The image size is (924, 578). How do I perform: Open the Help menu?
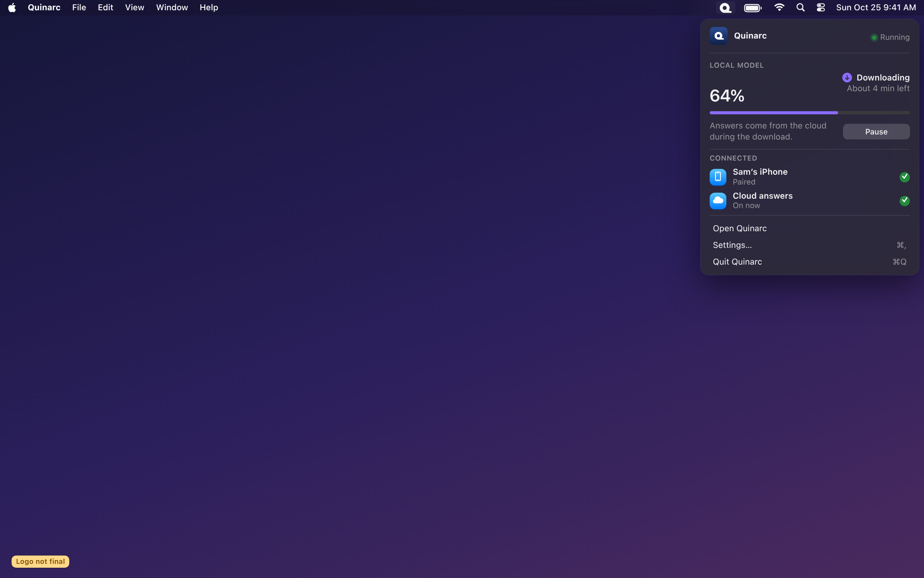pyautogui.click(x=209, y=7)
